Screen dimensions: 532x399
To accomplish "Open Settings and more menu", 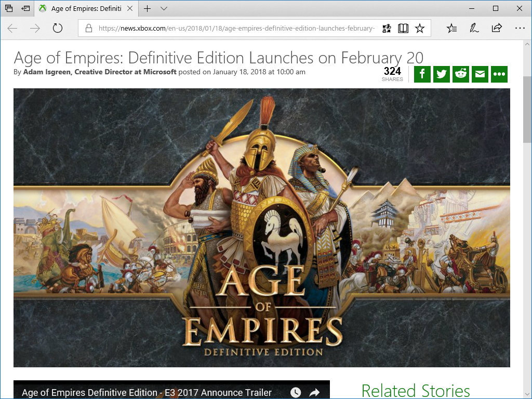I will 520,28.
